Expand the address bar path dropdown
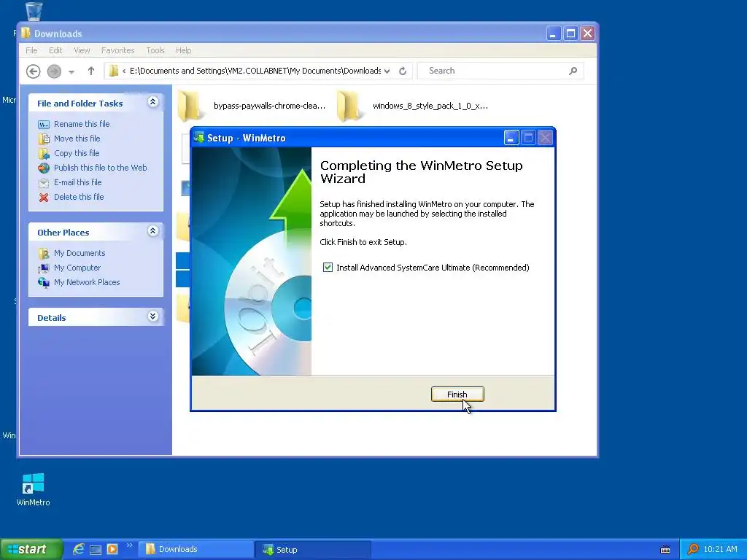747x560 pixels. (387, 71)
